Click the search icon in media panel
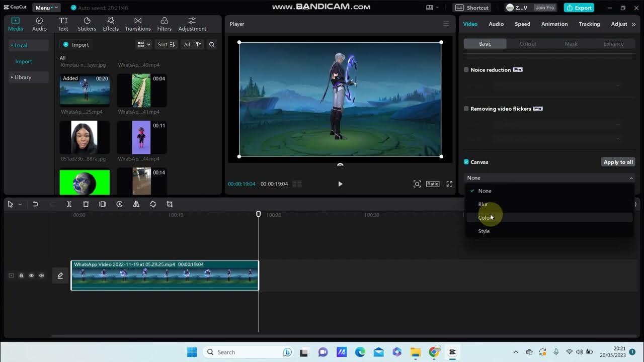 212,44
